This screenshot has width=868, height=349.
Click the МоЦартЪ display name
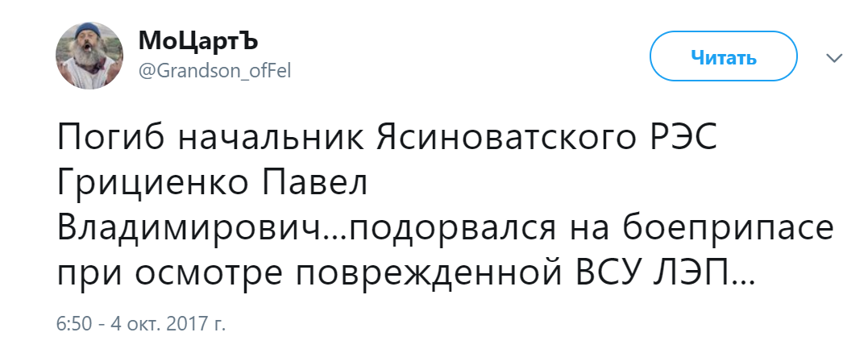pos(198,42)
